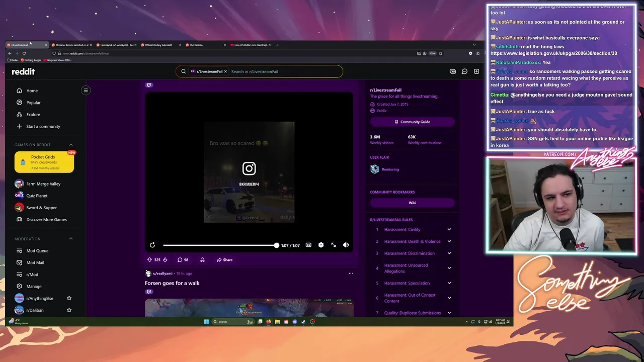Viewport: 644px width, 362px height.
Task: Collapse the Moderation section
Action: coord(70,239)
